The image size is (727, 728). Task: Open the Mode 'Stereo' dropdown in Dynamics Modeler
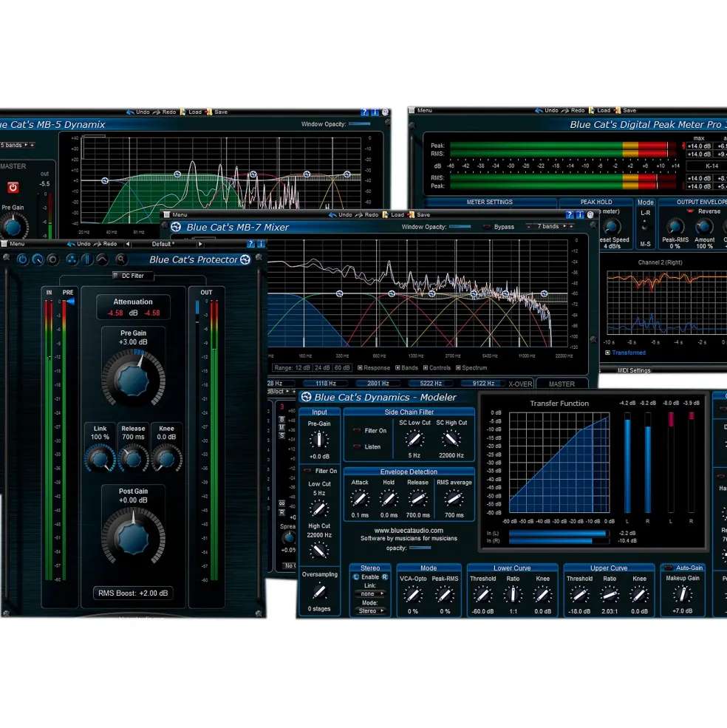tap(370, 611)
